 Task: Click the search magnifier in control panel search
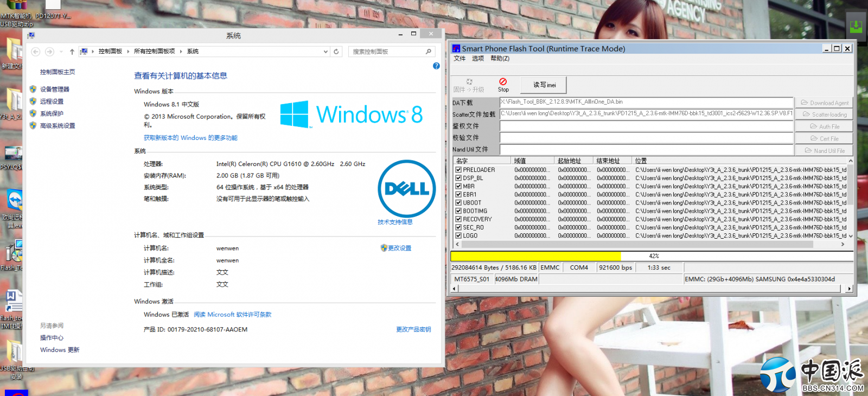click(x=429, y=52)
